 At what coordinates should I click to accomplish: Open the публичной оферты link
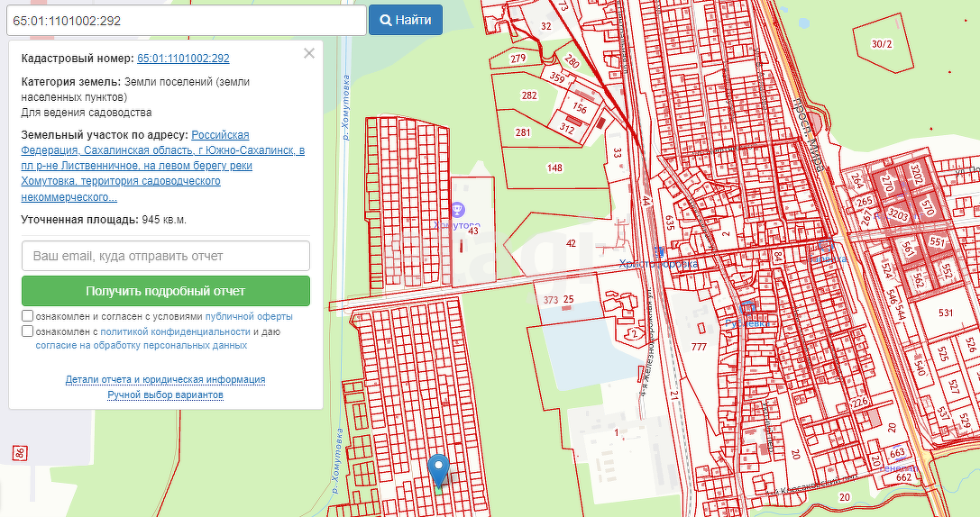[249, 317]
